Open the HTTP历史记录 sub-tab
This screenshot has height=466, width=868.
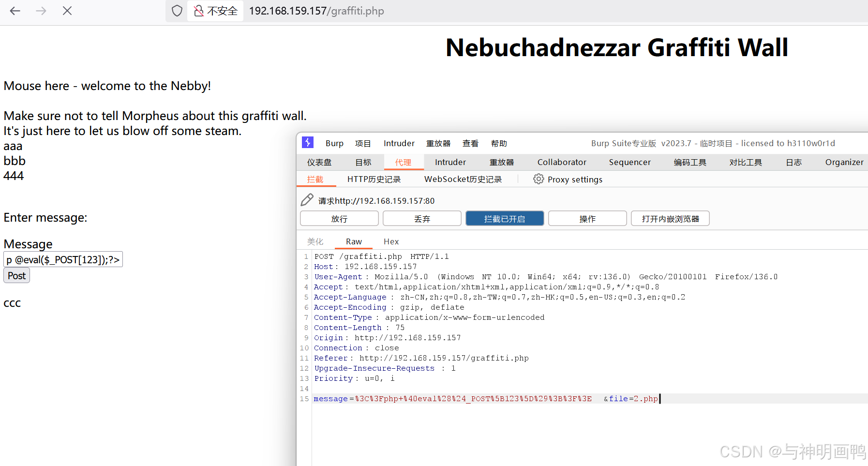coord(374,180)
